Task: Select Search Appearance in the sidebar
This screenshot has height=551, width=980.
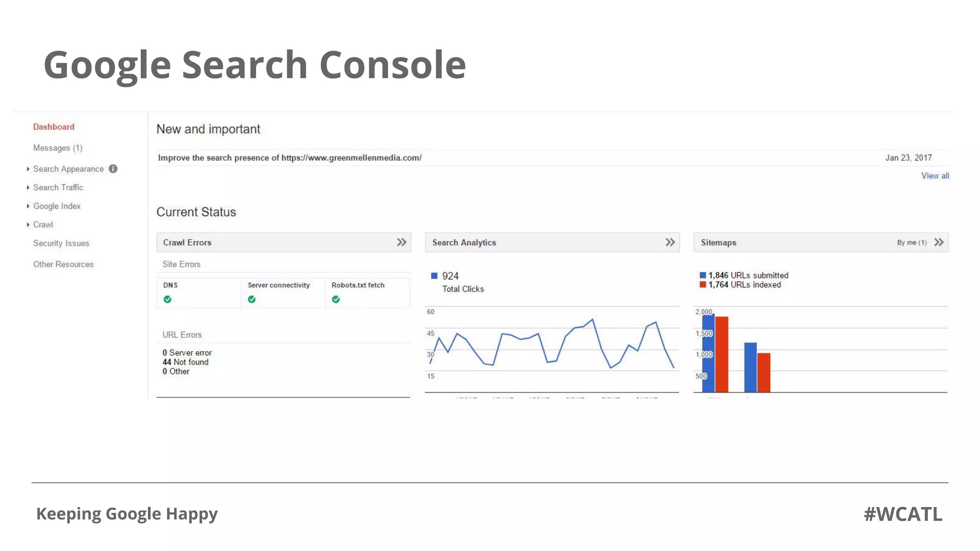Action: (68, 169)
